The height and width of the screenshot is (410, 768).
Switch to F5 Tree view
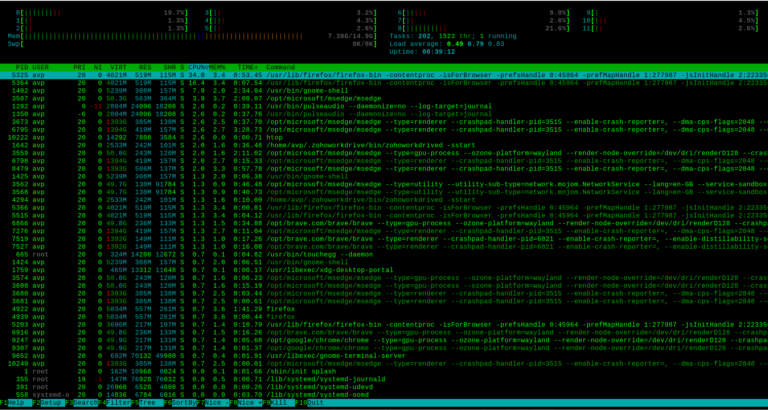point(146,403)
